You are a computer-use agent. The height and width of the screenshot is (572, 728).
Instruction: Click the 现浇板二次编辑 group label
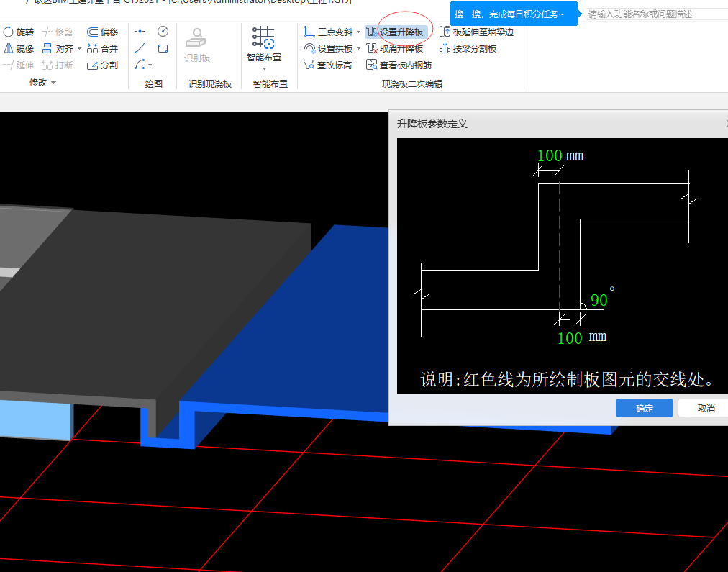[411, 84]
